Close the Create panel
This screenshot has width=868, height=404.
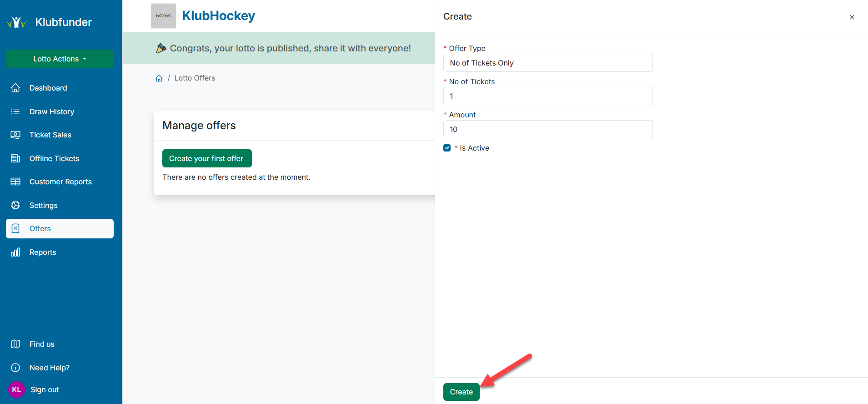[x=852, y=17]
